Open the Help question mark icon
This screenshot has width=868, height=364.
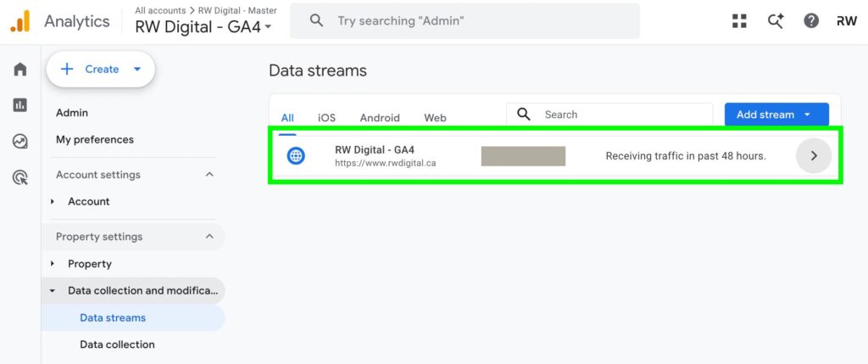pyautogui.click(x=811, y=21)
